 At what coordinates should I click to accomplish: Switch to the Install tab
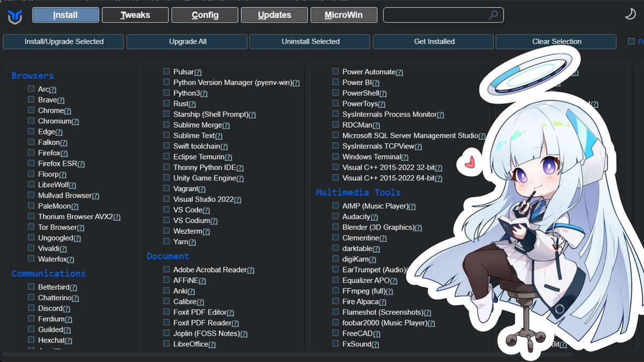click(65, 15)
